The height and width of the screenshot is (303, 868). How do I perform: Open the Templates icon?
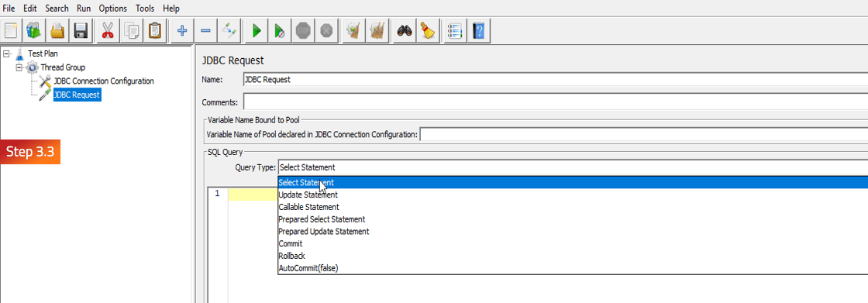tap(34, 30)
